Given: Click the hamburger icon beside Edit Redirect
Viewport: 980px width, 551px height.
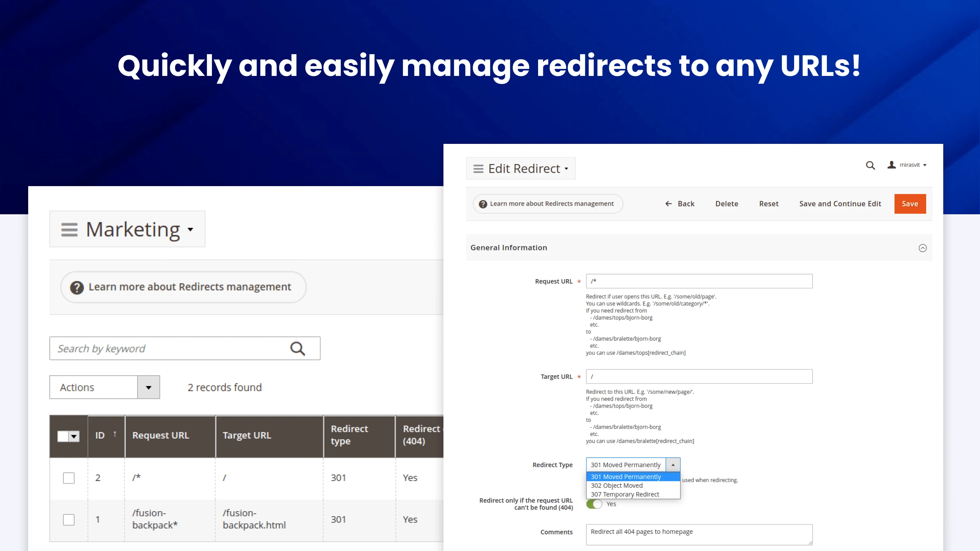Looking at the screenshot, I should 478,168.
